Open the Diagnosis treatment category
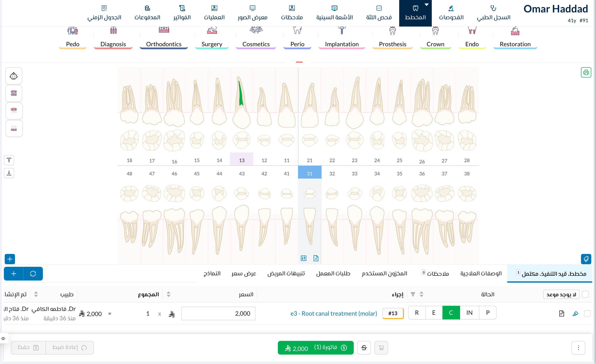The width and height of the screenshot is (596, 364). (x=113, y=37)
